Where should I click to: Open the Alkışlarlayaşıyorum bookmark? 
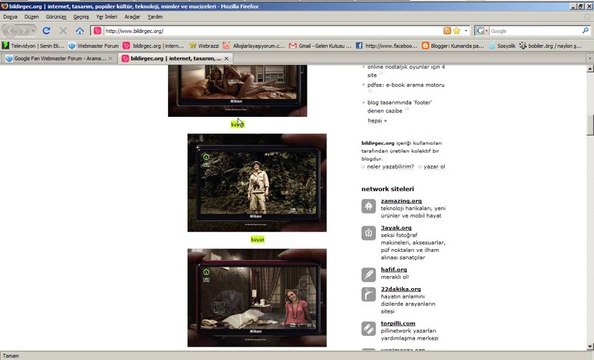click(x=253, y=46)
